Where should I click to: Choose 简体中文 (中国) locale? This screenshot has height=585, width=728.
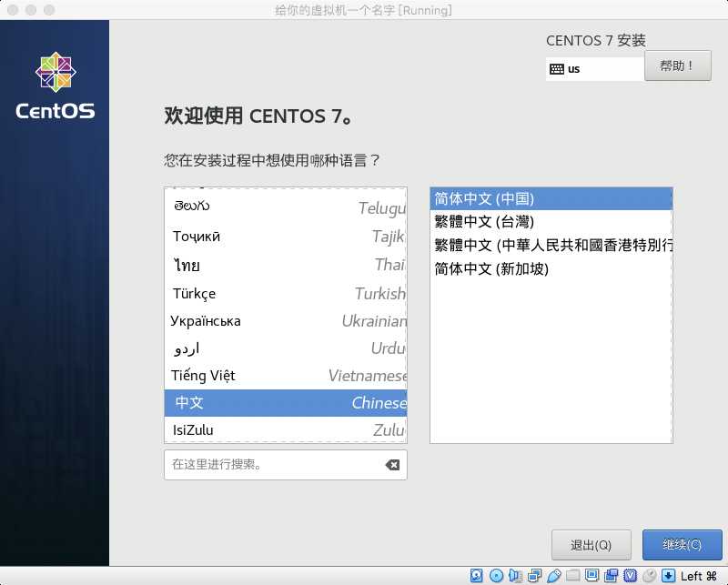[551, 199]
